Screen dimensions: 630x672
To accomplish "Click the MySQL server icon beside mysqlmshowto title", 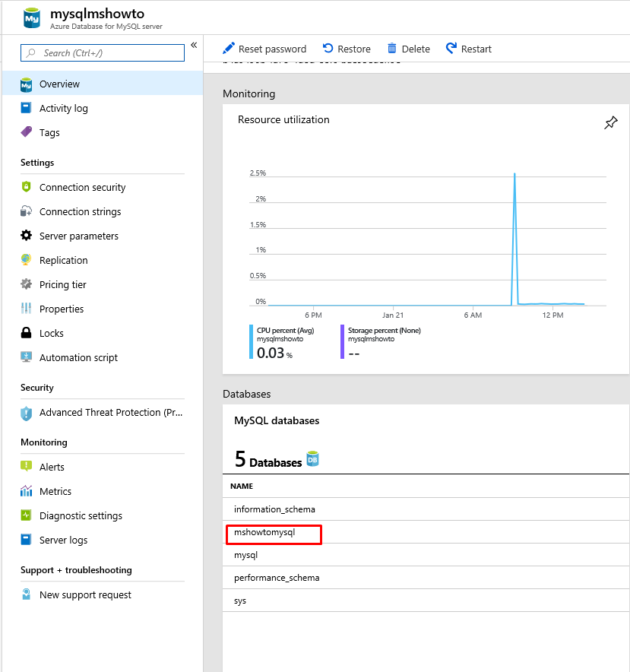I will [x=32, y=18].
